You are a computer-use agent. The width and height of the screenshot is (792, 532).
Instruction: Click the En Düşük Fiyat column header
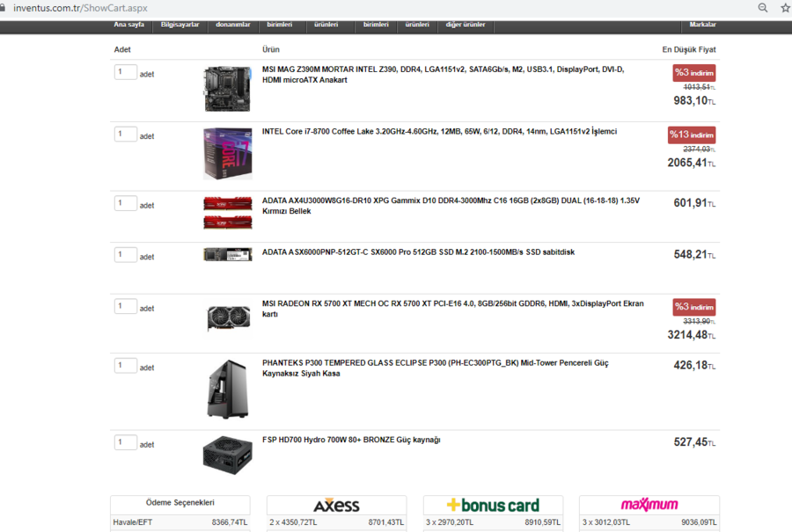pos(689,49)
